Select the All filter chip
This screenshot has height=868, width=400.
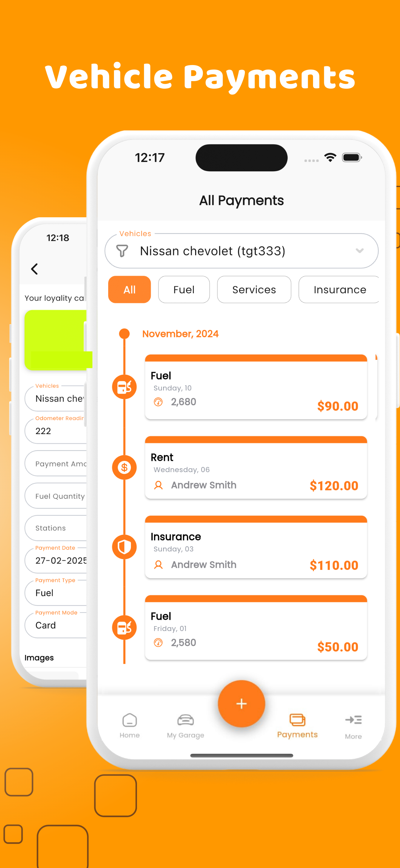[x=129, y=289]
